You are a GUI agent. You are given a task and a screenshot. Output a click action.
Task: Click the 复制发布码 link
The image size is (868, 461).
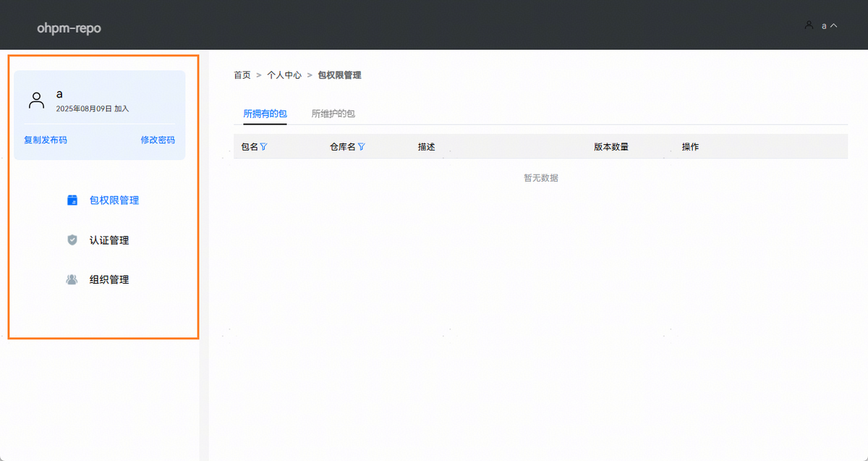click(x=46, y=140)
